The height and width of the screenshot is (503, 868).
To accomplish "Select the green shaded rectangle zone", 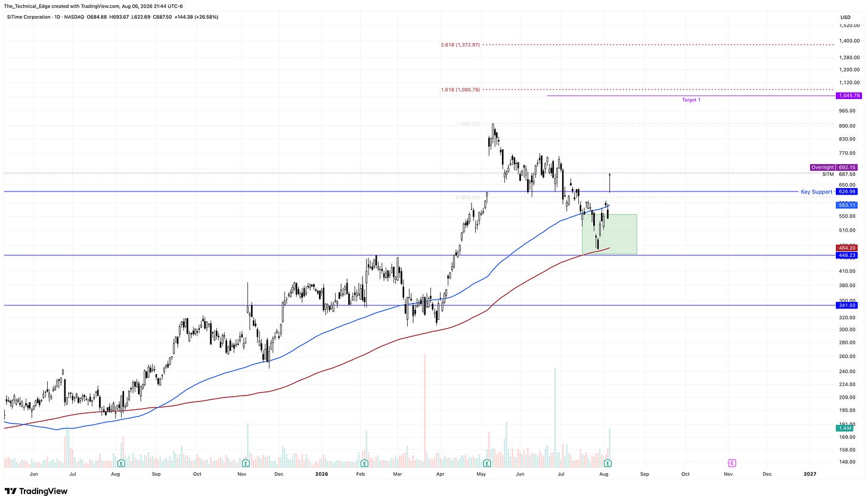I will click(609, 234).
